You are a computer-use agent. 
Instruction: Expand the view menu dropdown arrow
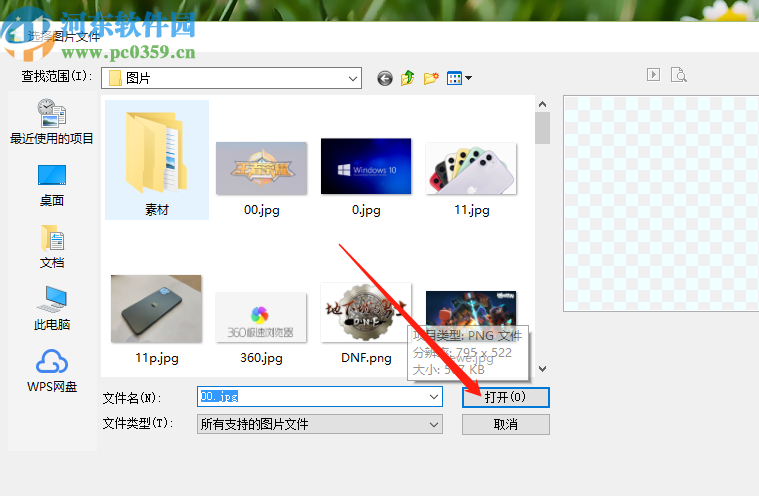pyautogui.click(x=469, y=78)
